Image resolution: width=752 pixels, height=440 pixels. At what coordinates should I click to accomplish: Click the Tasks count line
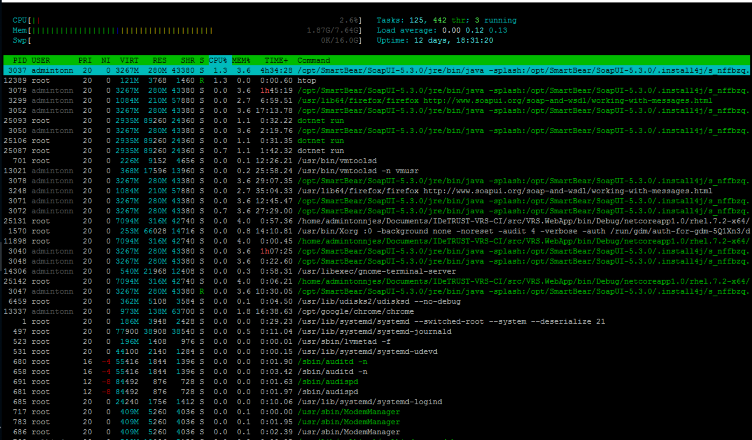pos(446,20)
